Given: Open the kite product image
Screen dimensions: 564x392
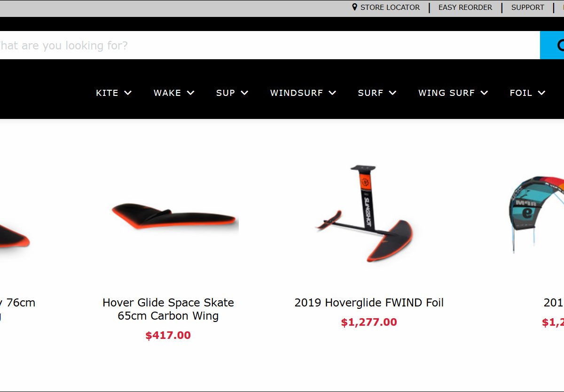Looking at the screenshot, I should [x=537, y=214].
